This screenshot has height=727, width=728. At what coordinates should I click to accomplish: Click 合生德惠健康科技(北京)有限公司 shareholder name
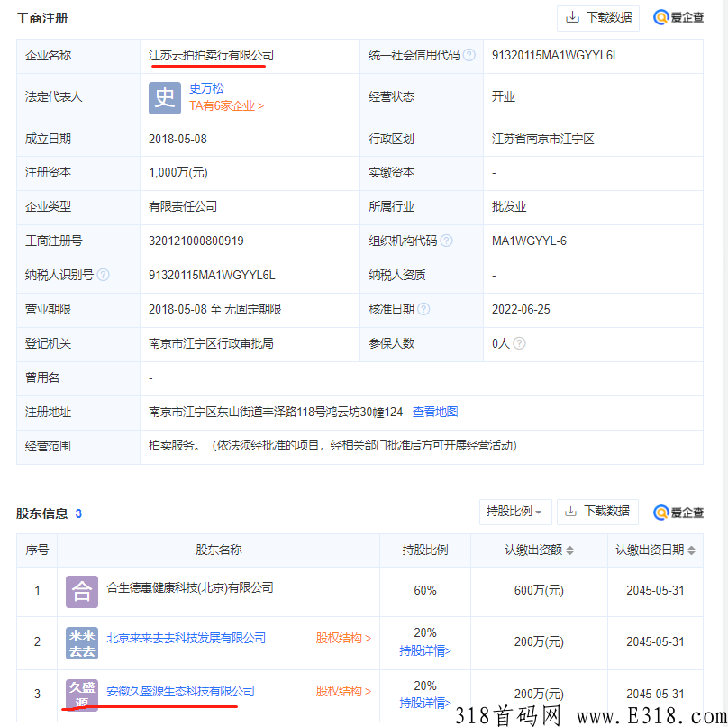[x=190, y=587]
